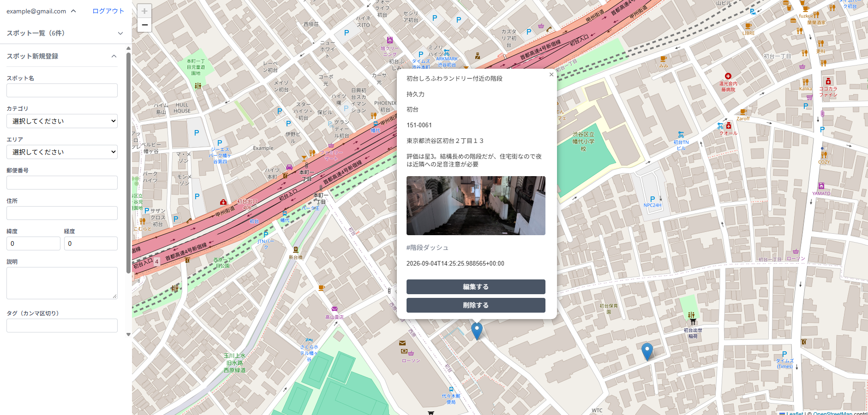Viewport: 868px width, 415px height.
Task: Click the 渋谷区立幡代小学校 map label
Action: coord(583,142)
